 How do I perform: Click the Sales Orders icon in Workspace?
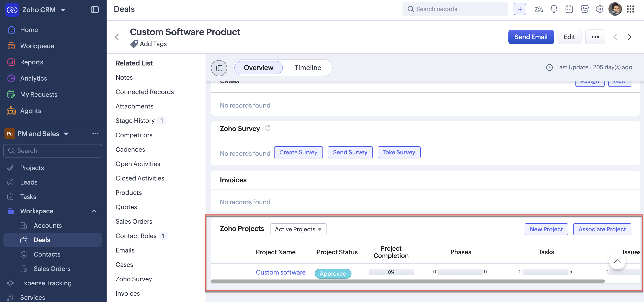coord(24,269)
